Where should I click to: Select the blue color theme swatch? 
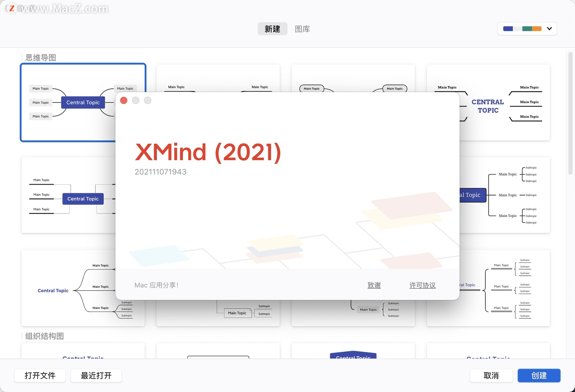508,29
